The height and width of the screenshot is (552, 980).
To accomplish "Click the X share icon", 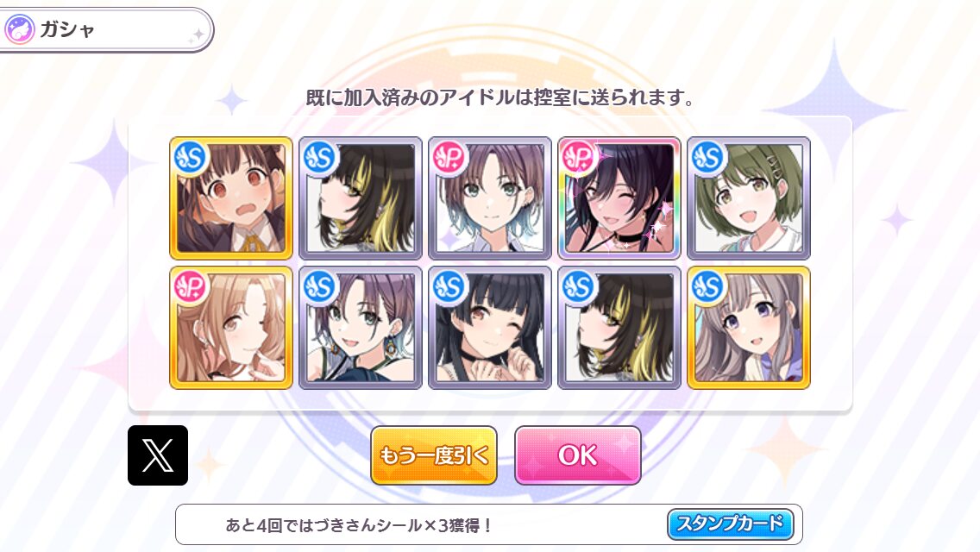I will [158, 455].
